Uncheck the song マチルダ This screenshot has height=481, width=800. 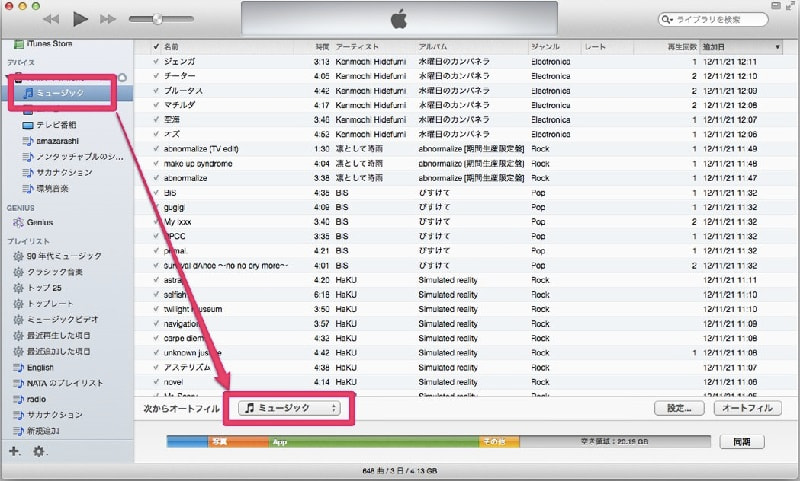156,105
